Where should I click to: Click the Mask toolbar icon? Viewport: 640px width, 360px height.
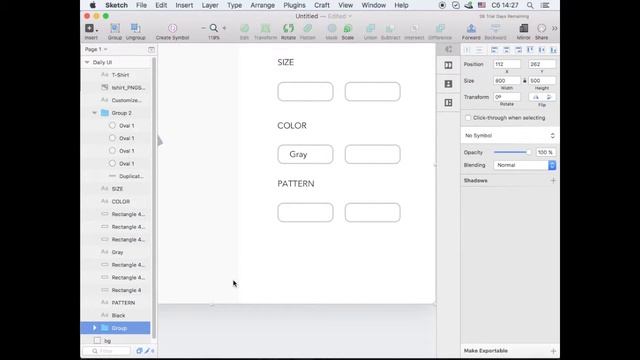coord(331,28)
